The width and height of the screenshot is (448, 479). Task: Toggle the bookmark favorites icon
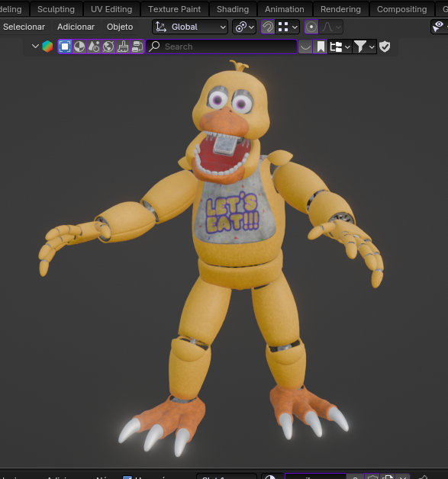tap(321, 47)
